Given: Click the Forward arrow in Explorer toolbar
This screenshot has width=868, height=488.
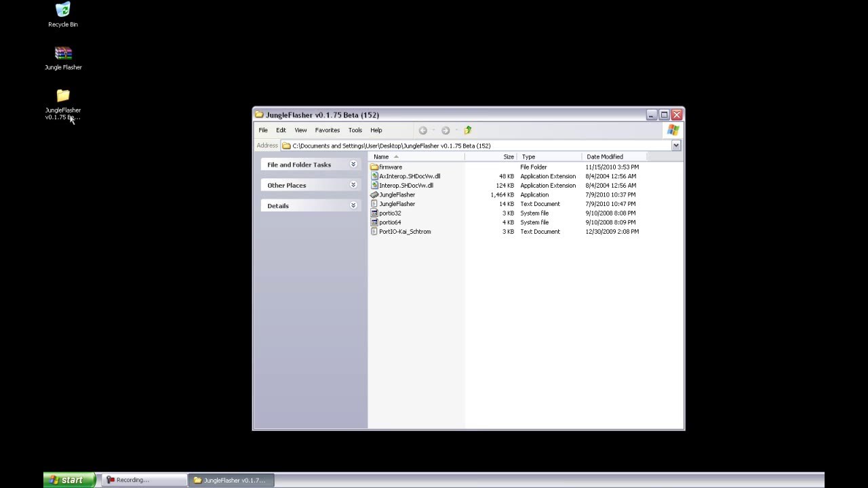Looking at the screenshot, I should point(446,130).
